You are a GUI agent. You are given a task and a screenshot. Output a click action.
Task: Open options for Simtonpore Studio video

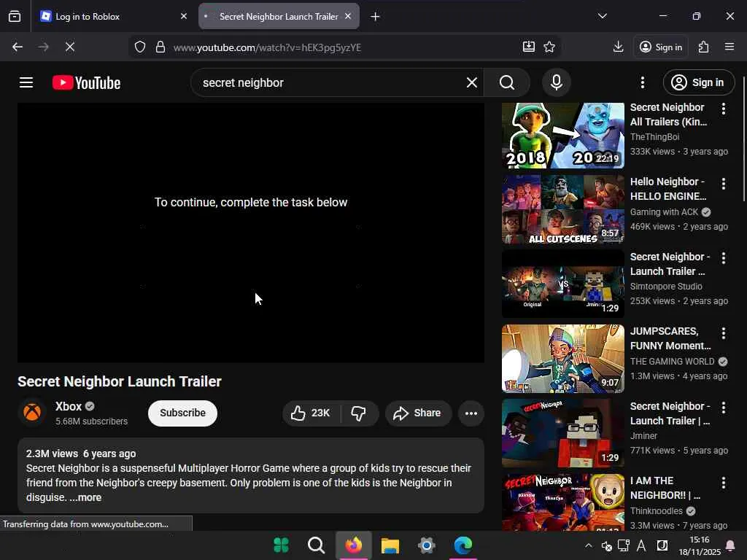click(724, 258)
